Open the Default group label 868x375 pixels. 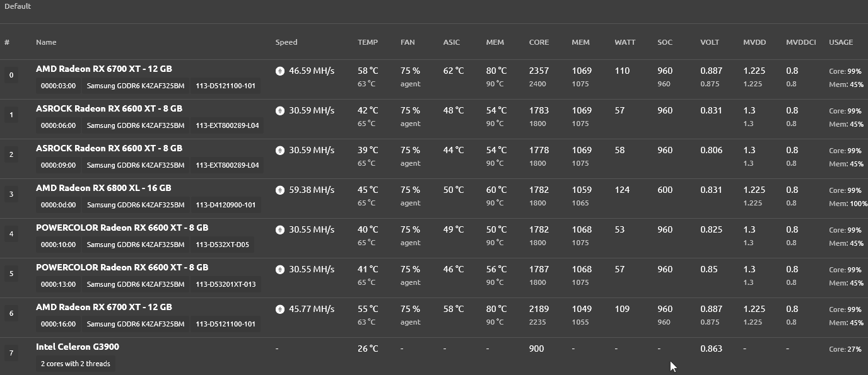[18, 6]
